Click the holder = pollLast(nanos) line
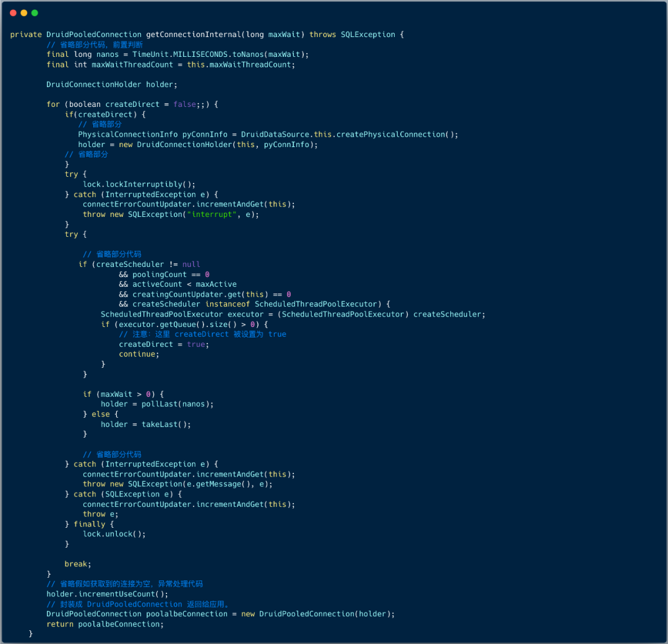Viewport: 668px width, 644px height. [x=157, y=404]
